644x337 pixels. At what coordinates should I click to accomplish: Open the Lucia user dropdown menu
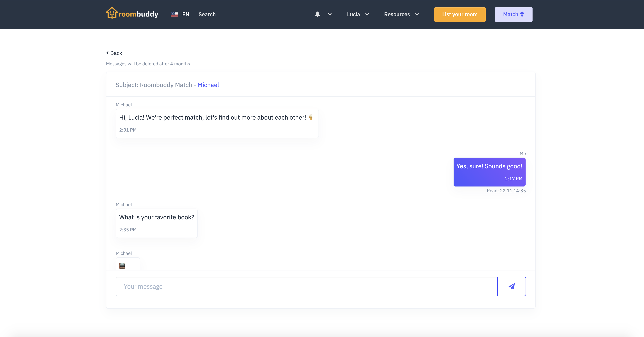[357, 15]
